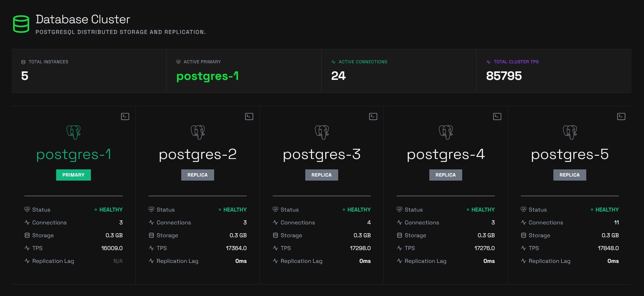Click the Total Instances database icon
This screenshot has width=644, height=296.
coord(23,62)
